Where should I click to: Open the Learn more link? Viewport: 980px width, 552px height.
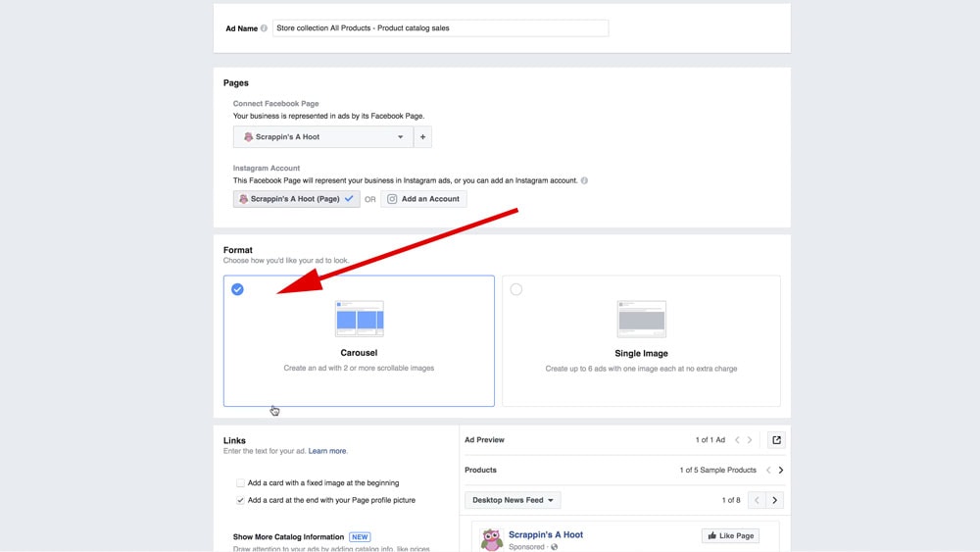pos(327,451)
